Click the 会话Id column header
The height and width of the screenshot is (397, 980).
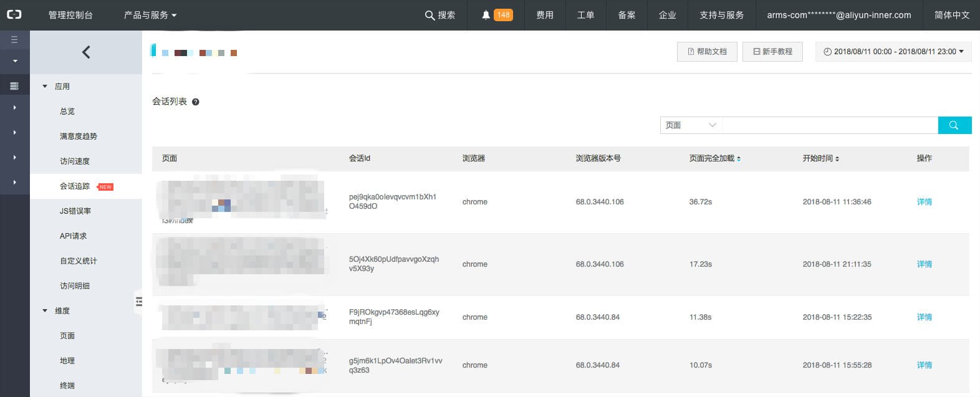[360, 158]
